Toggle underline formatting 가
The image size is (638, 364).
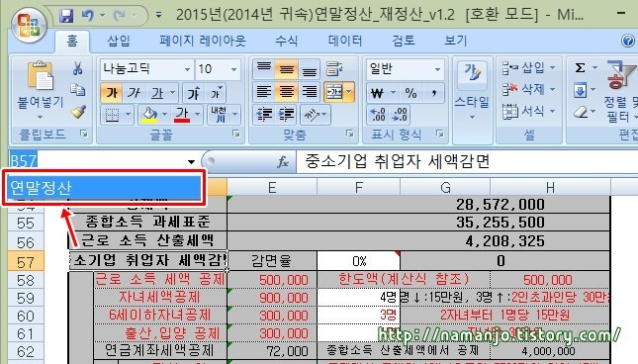(x=157, y=94)
